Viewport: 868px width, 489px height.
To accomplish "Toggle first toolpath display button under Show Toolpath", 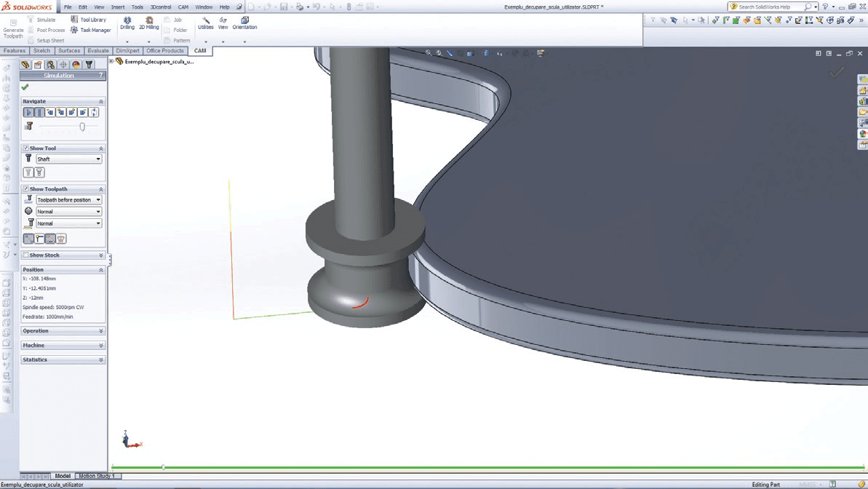I will tap(28, 239).
